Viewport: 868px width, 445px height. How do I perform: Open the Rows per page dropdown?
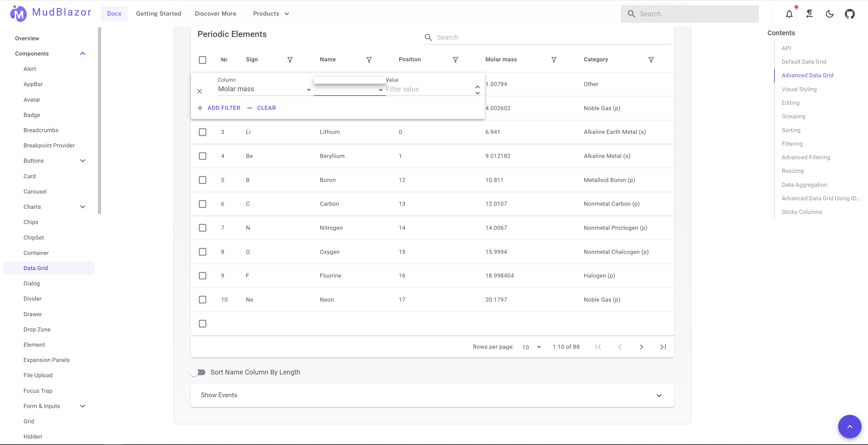(531, 347)
